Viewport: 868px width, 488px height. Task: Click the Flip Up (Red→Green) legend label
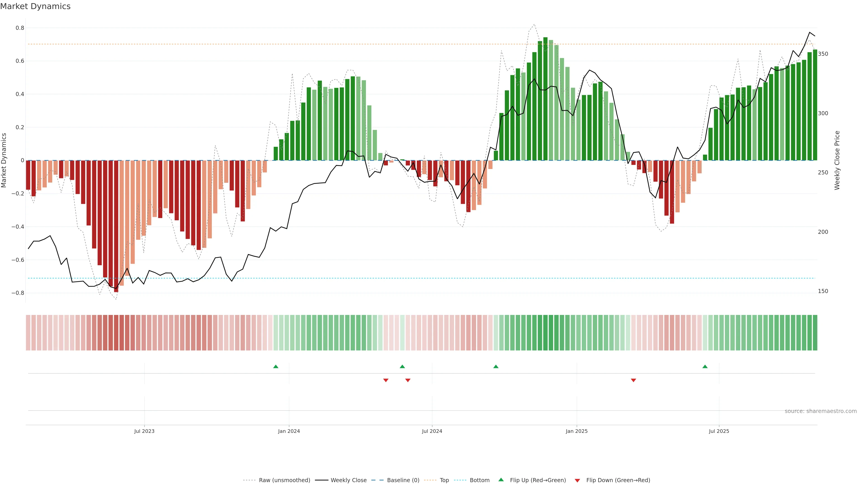click(538, 480)
